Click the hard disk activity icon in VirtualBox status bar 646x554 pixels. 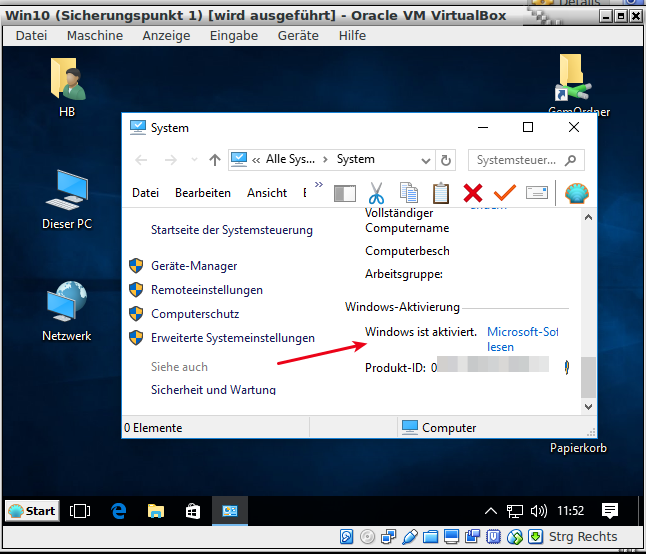coord(346,537)
